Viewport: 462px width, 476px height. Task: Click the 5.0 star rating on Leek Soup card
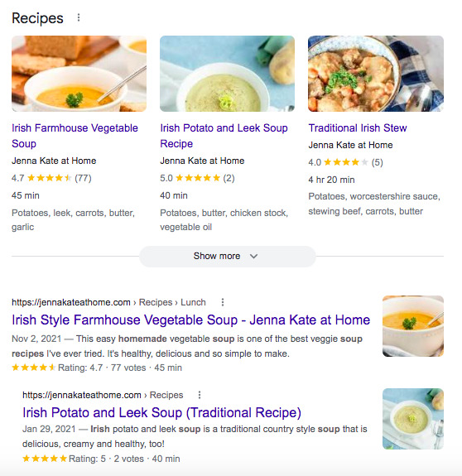tap(197, 178)
